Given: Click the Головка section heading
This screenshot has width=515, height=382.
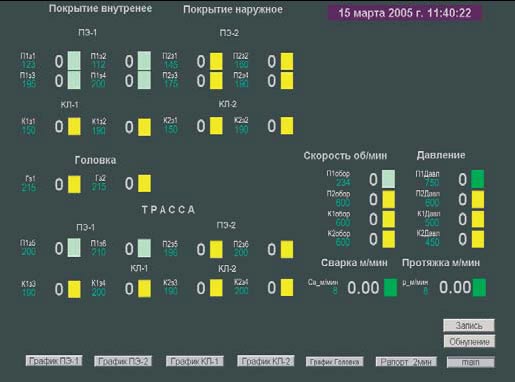Looking at the screenshot, I should (x=95, y=160).
